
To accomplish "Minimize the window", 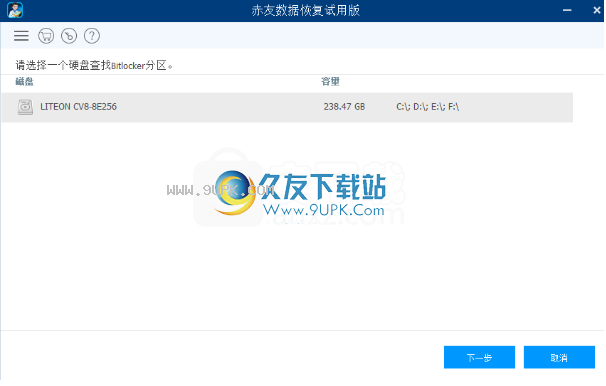I will 567,10.
